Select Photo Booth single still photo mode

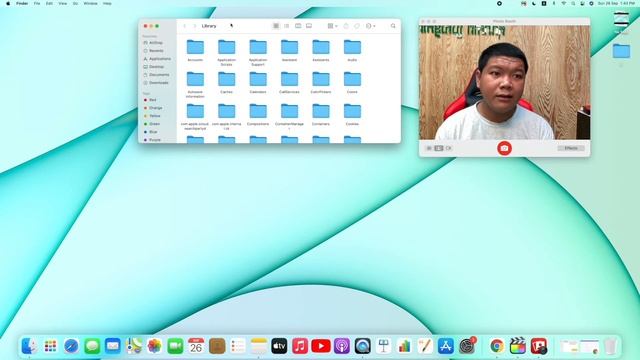pos(438,148)
